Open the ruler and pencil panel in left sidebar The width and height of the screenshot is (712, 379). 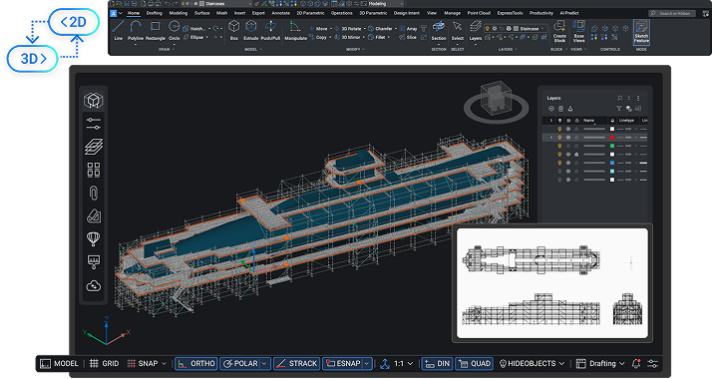(94, 216)
